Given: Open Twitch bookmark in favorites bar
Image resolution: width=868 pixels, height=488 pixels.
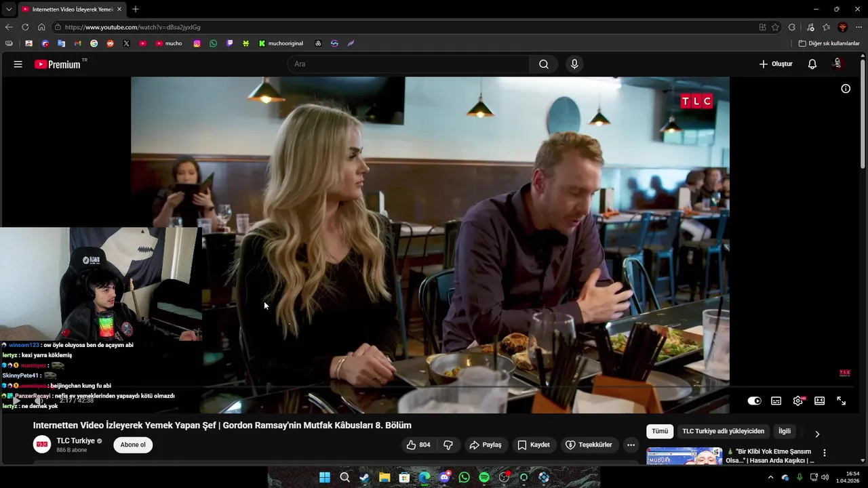Looking at the screenshot, I should 230,43.
